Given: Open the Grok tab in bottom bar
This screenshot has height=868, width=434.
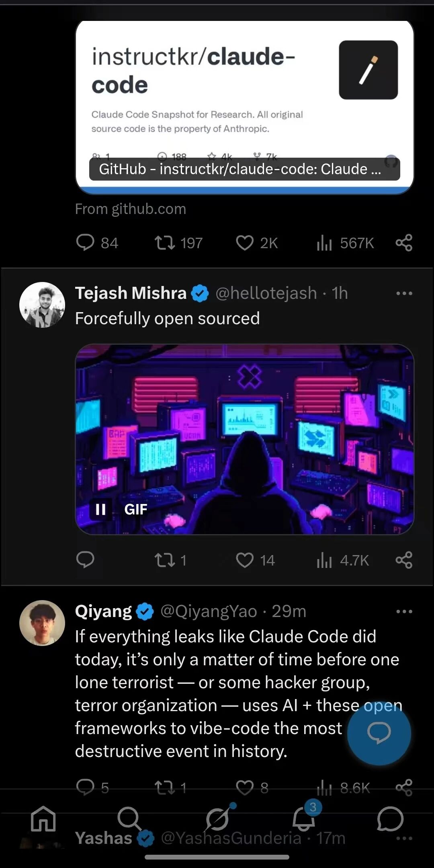Looking at the screenshot, I should tap(217, 819).
